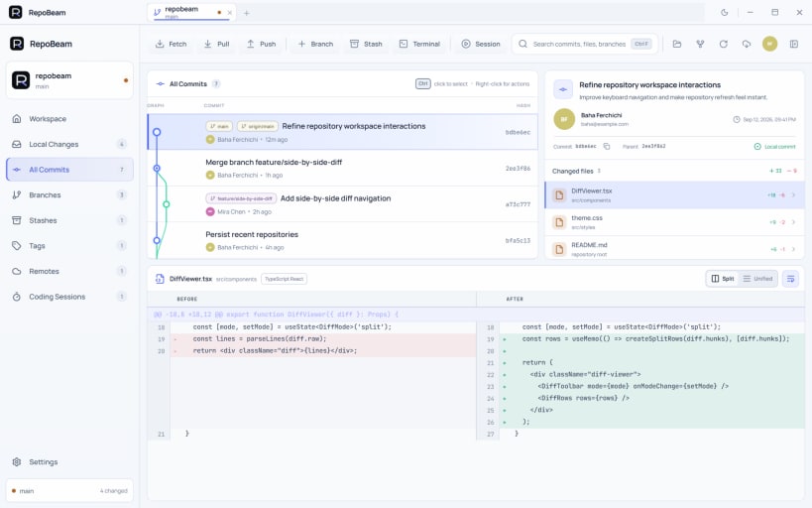This screenshot has height=508, width=812.
Task: Click the branch graph icon in toolbar
Action: [700, 44]
